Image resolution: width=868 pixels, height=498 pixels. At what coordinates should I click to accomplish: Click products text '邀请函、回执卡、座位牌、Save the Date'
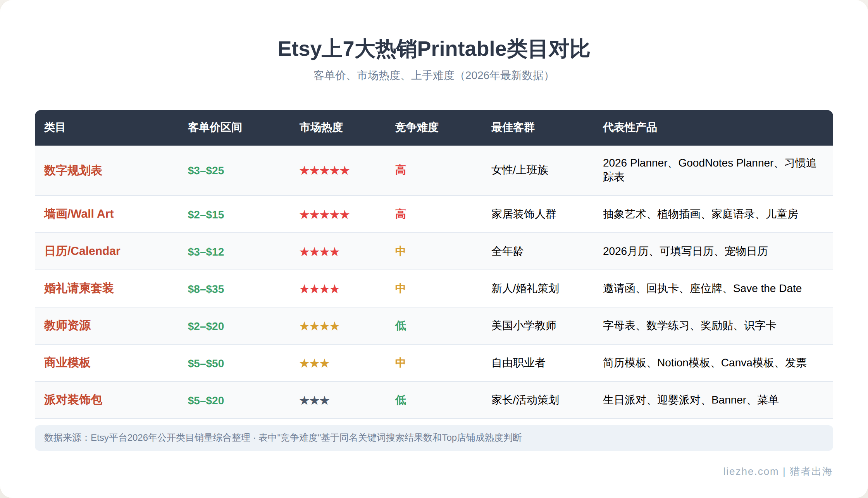tap(702, 288)
